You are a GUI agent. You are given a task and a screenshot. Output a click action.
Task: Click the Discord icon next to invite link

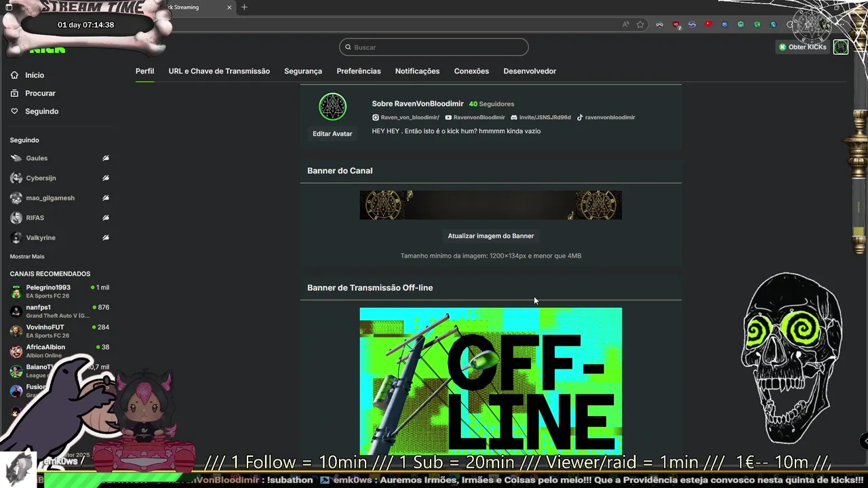pos(514,117)
